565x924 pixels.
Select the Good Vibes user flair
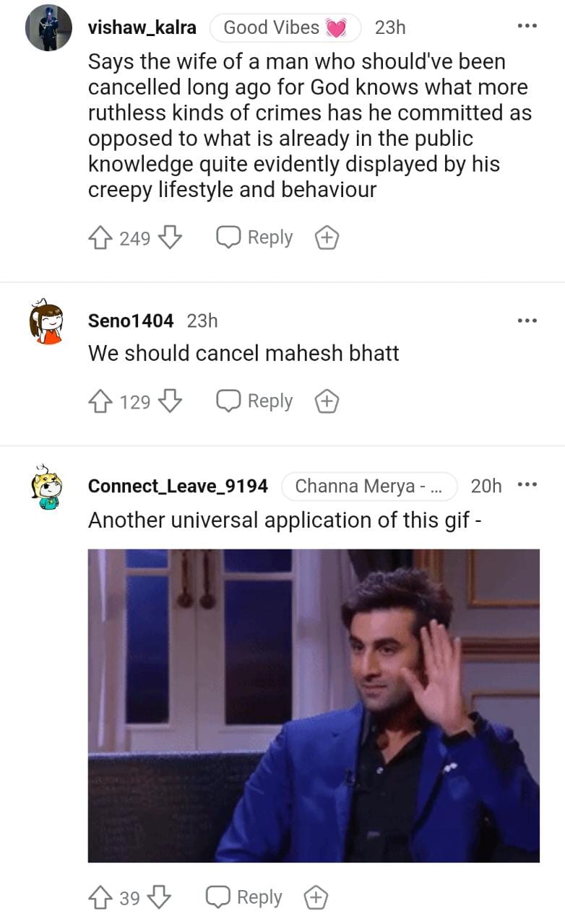tap(285, 27)
